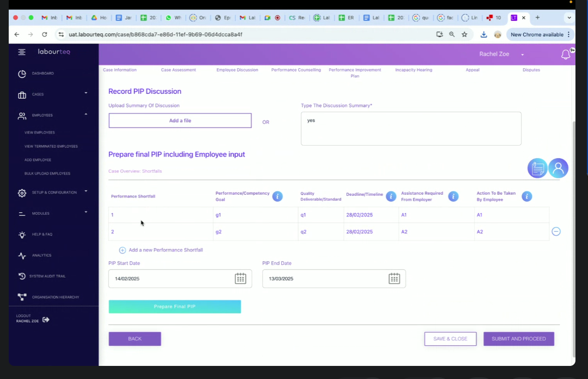588x379 pixels.
Task: Open Add Employee submenu item
Action: 38,160
